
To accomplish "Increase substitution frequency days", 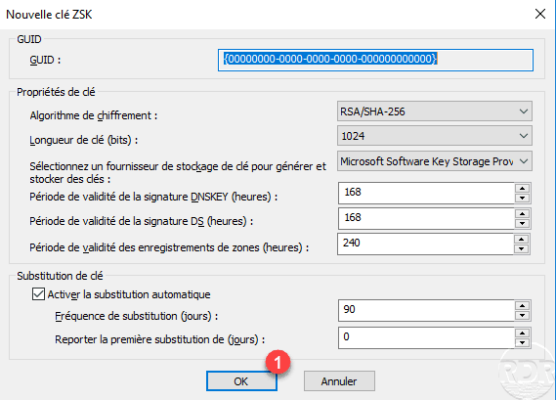I will coord(522,306).
